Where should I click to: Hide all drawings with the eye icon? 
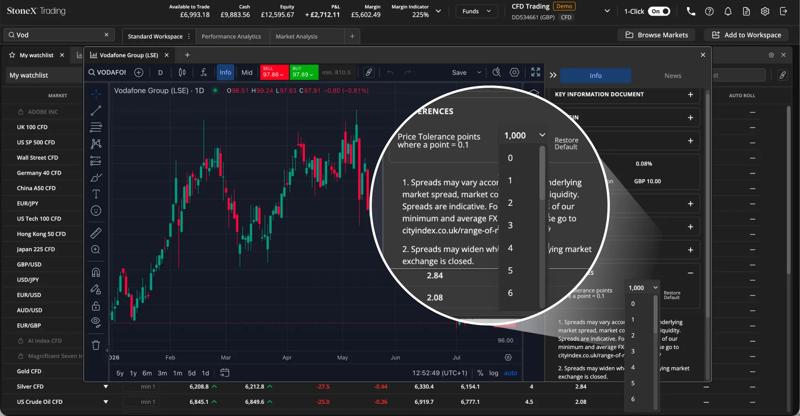[96, 322]
